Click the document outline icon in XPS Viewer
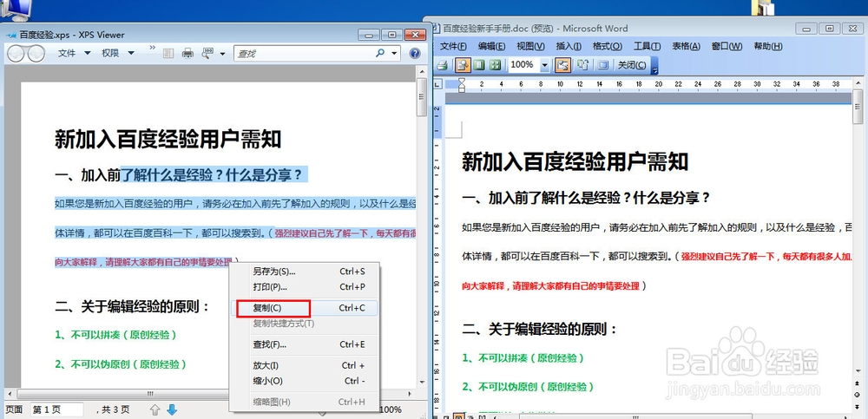Image resolution: width=868 pixels, height=419 pixels. (168, 53)
